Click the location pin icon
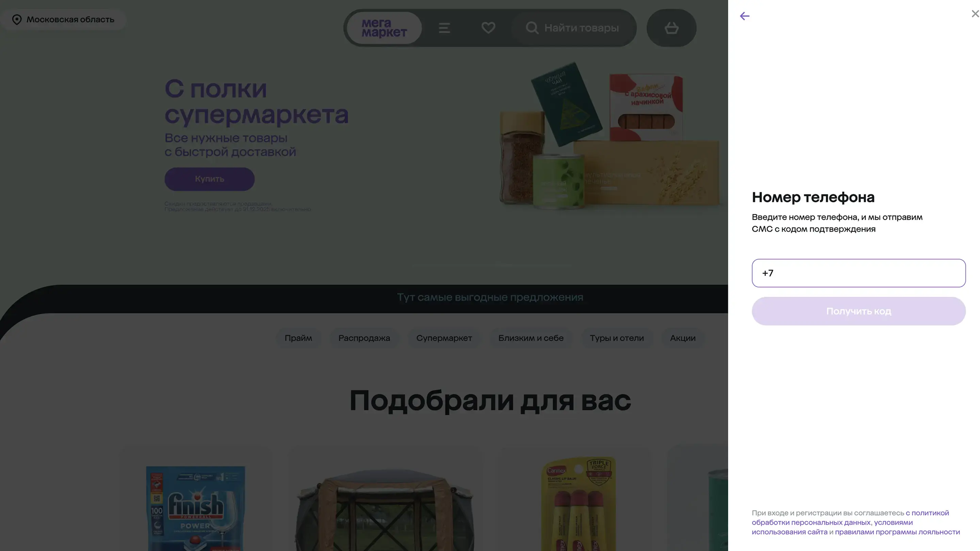The height and width of the screenshot is (551, 980). (17, 19)
